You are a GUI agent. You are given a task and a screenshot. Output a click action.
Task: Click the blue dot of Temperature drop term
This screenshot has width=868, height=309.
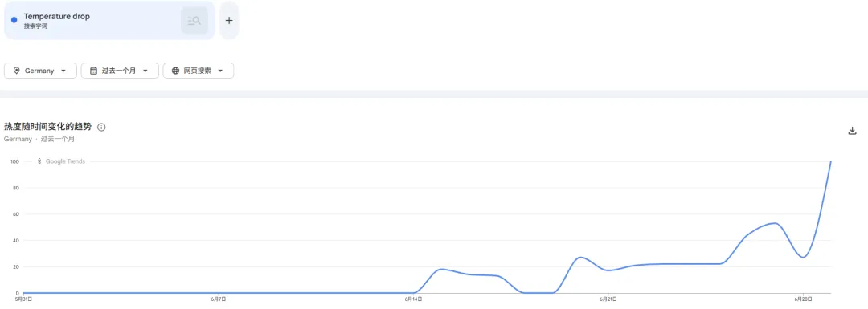coord(14,20)
